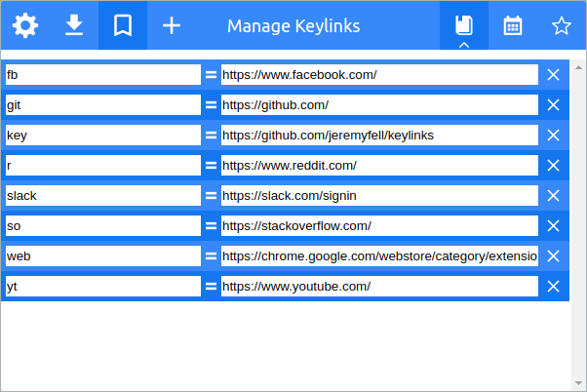Remove the key keylink row
Screen dimensions: 587x392
[553, 136]
